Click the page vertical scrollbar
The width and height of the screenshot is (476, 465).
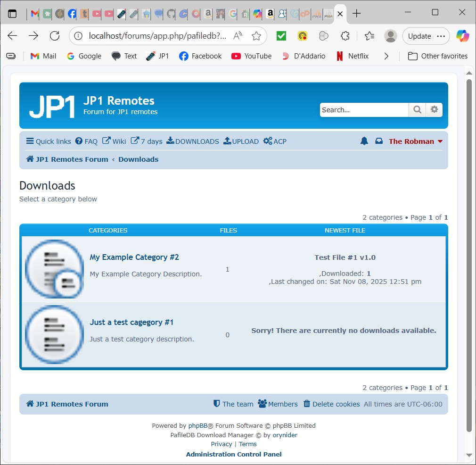[468, 255]
